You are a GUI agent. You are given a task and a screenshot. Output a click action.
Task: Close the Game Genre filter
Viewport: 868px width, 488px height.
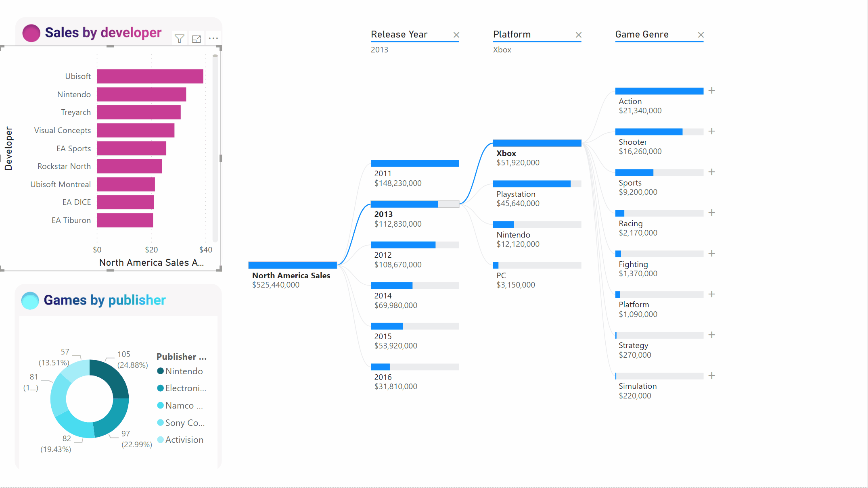coord(701,35)
